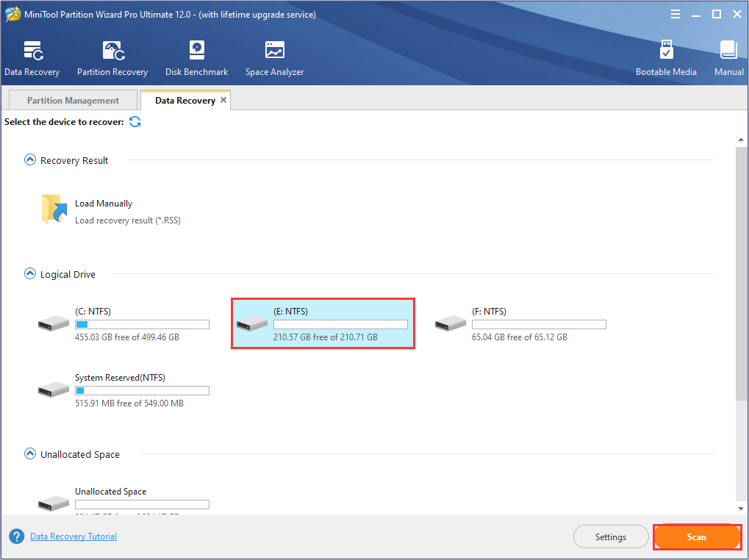Close the Data Recovery tab
The height and width of the screenshot is (560, 749).
pos(223,100)
